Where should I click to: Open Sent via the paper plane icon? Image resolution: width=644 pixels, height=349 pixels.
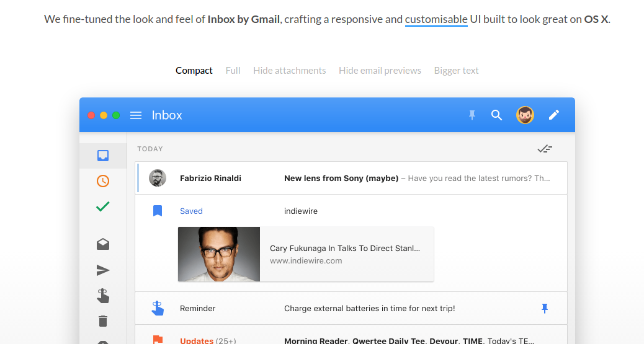(x=102, y=270)
